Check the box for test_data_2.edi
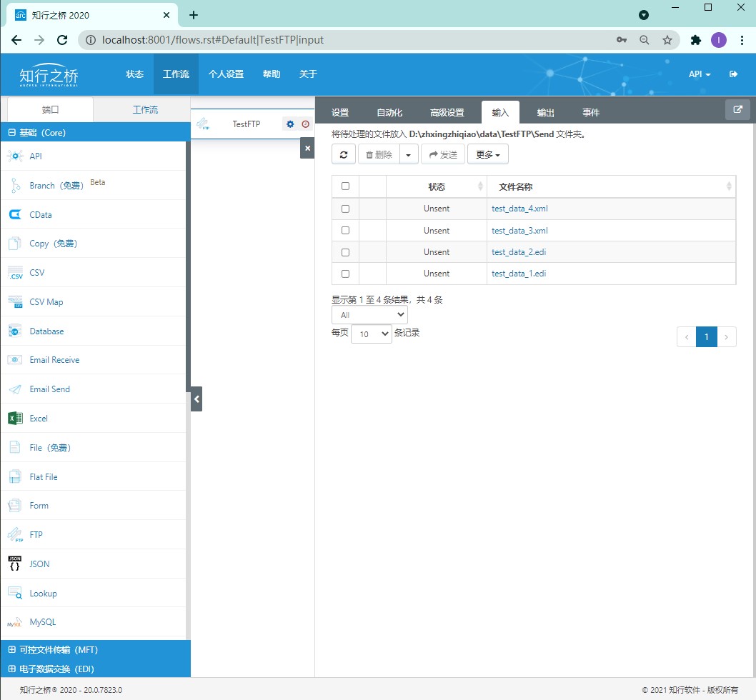The width and height of the screenshot is (756, 700). point(345,252)
